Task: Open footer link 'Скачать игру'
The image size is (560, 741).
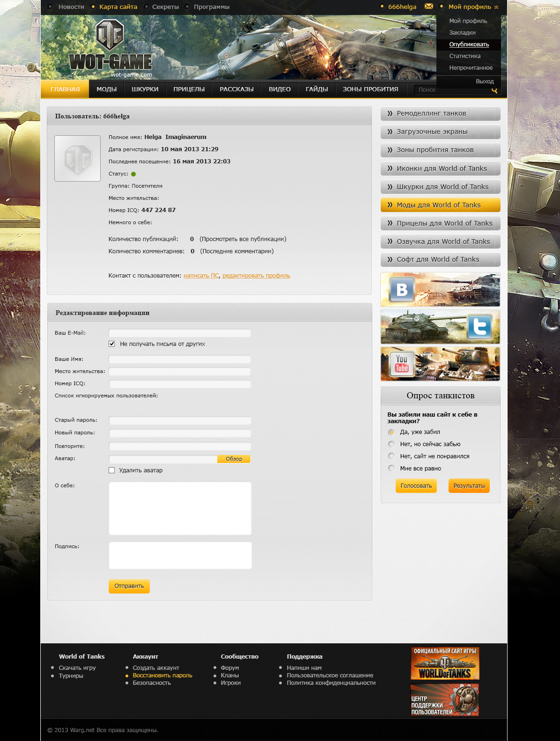Action: click(77, 668)
